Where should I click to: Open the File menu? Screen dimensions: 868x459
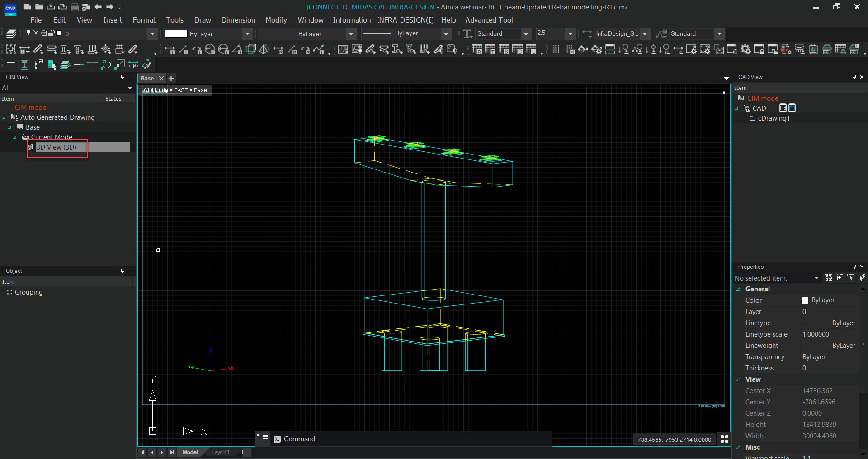36,20
